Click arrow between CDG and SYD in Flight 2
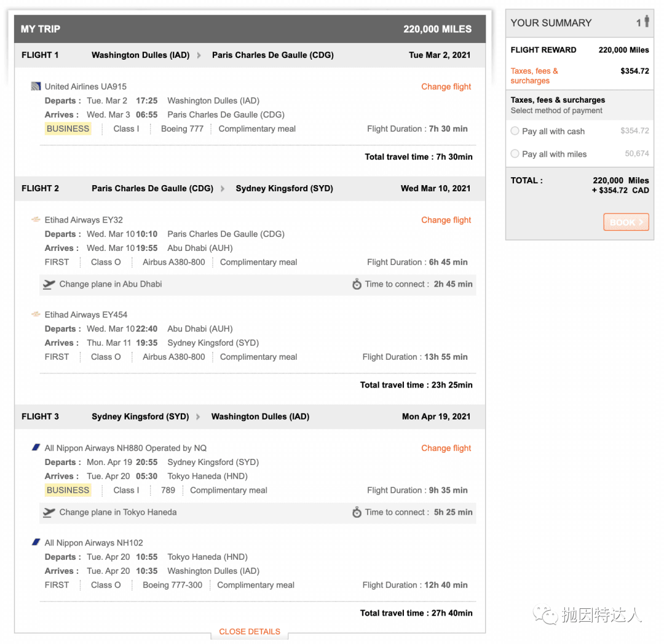This screenshot has width=664, height=644. click(223, 189)
